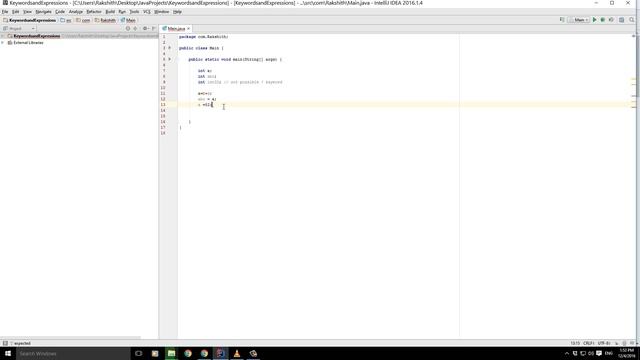
Task: Click the green Run button
Action: click(x=595, y=20)
